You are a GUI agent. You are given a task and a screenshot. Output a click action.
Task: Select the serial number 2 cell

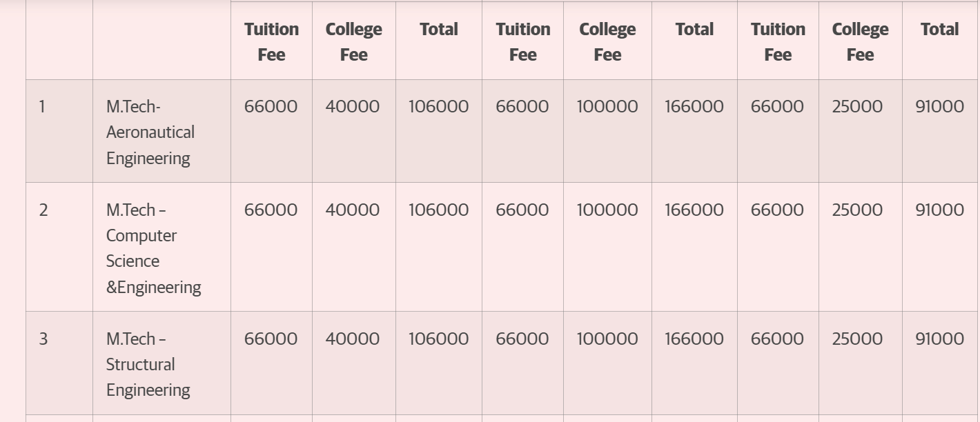pos(43,210)
